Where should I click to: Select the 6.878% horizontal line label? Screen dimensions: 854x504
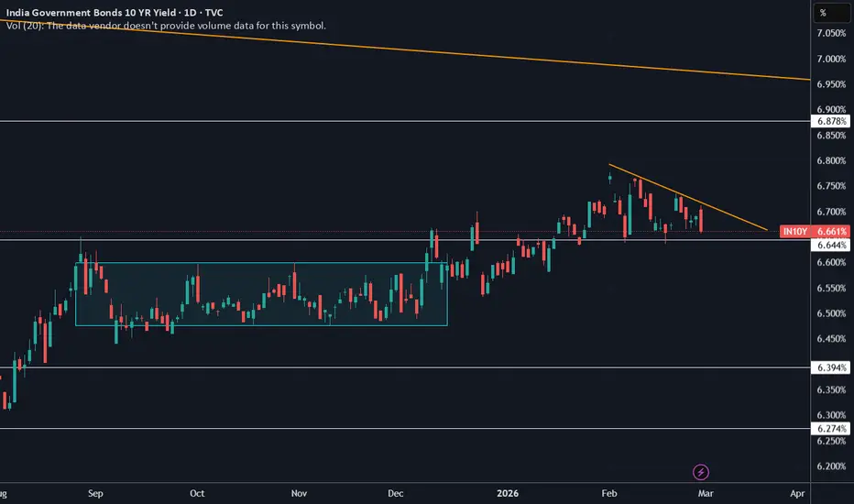click(x=830, y=121)
